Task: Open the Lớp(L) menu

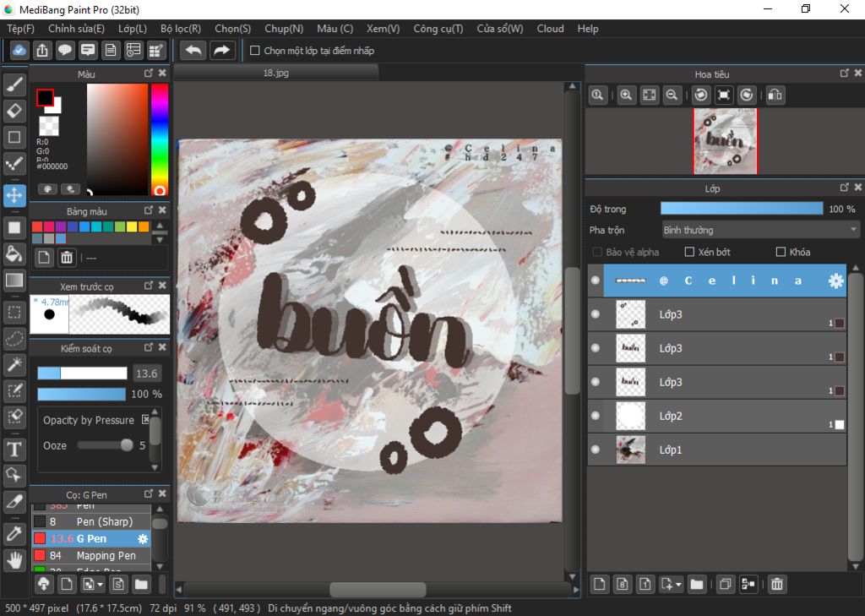Action: pyautogui.click(x=133, y=29)
